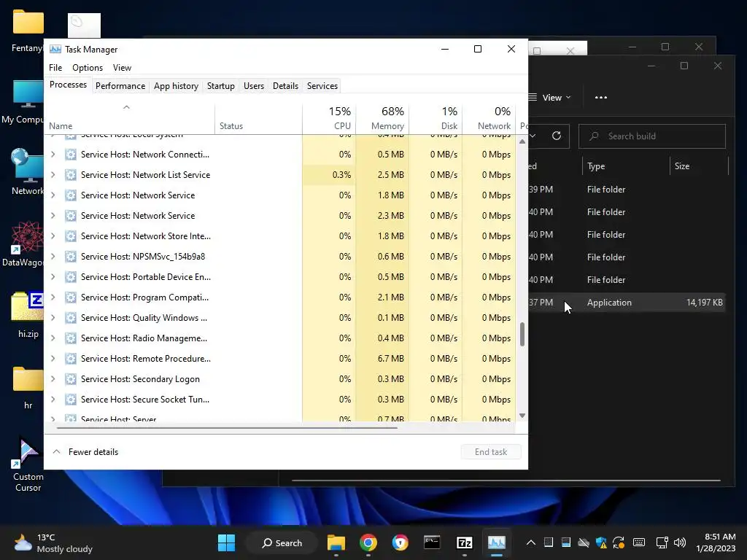Viewport: 747px width, 560px height.
Task: Open the Options menu in Task Manager
Action: pos(88,68)
